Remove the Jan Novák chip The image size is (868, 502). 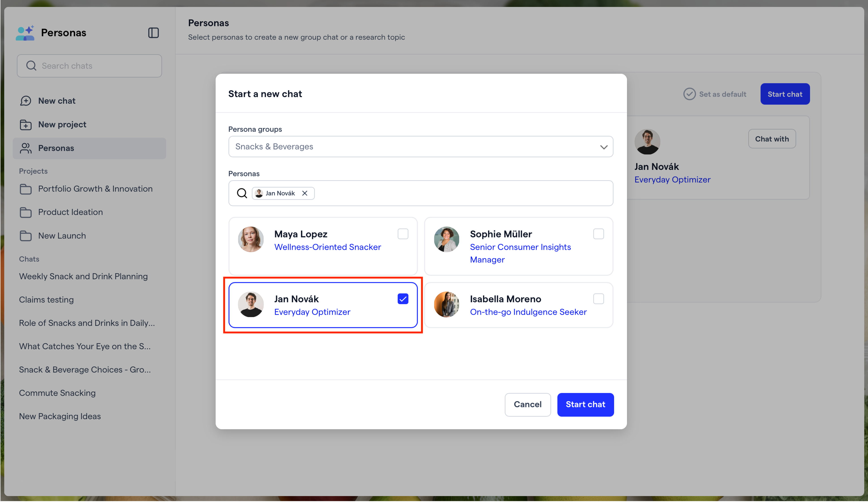(x=305, y=193)
